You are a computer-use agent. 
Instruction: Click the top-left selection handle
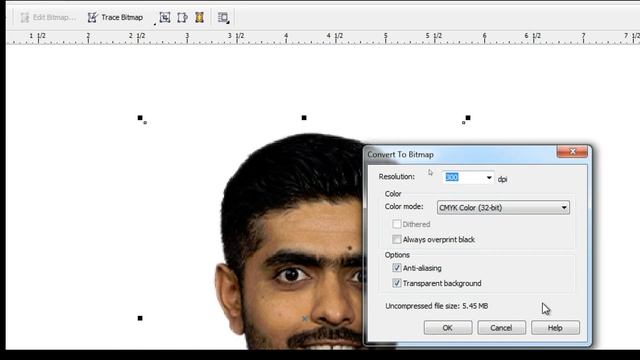(x=140, y=118)
